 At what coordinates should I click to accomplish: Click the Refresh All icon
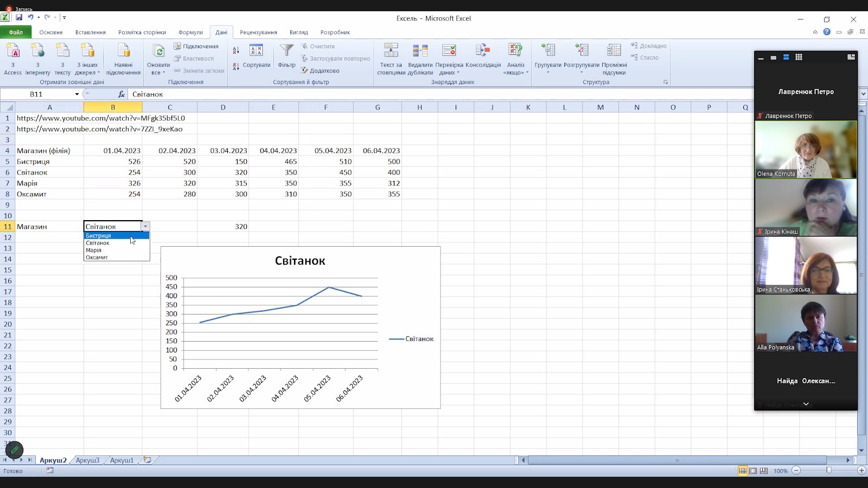[158, 52]
